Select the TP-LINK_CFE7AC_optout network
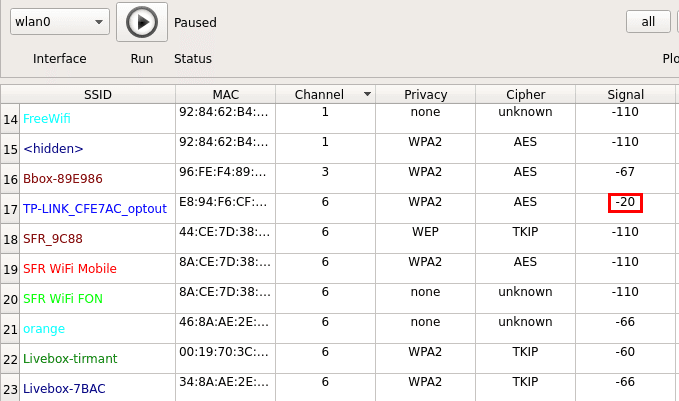The height and width of the screenshot is (401, 679). click(95, 209)
